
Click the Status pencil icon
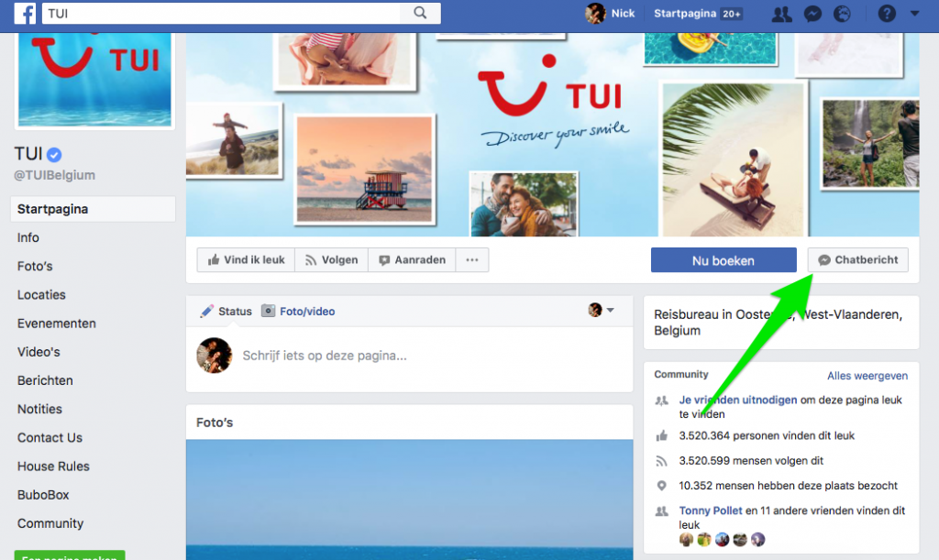206,311
